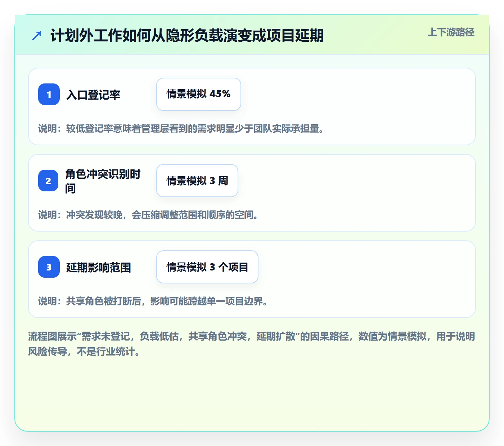The height and width of the screenshot is (446, 504).
Task: Click the title 计划外工作如何从隐形负载演变成项目延期
Action: pos(187,36)
